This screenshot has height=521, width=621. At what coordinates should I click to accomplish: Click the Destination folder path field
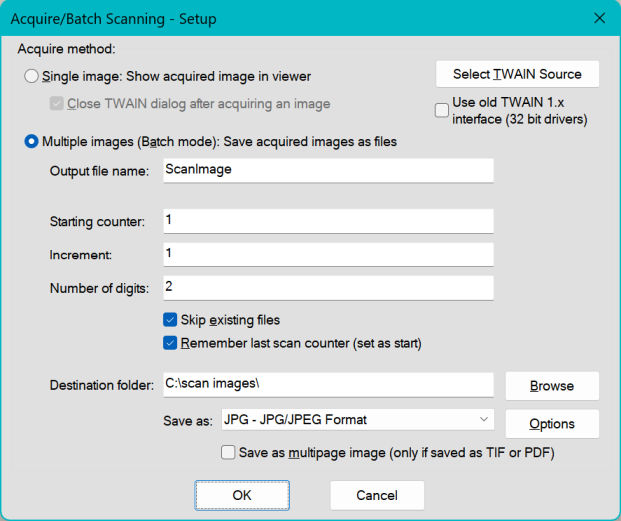(x=326, y=385)
